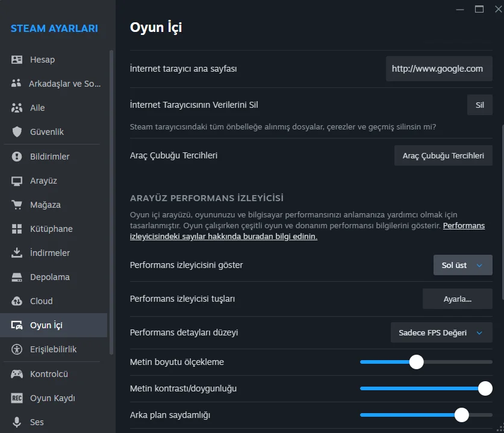Open the Sadece FPS Değeri dropdown
504x433 pixels.
click(x=441, y=332)
